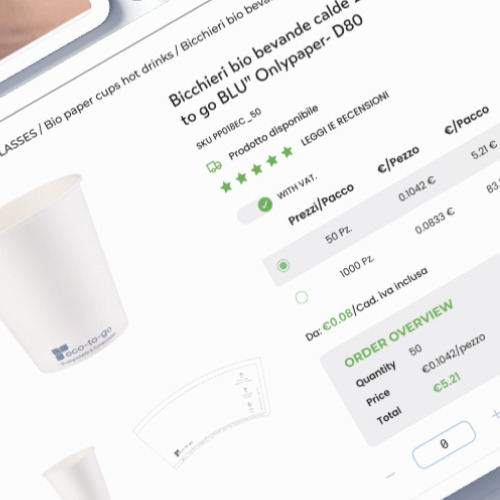Increase quantity with the plus button

pyautogui.click(x=496, y=414)
